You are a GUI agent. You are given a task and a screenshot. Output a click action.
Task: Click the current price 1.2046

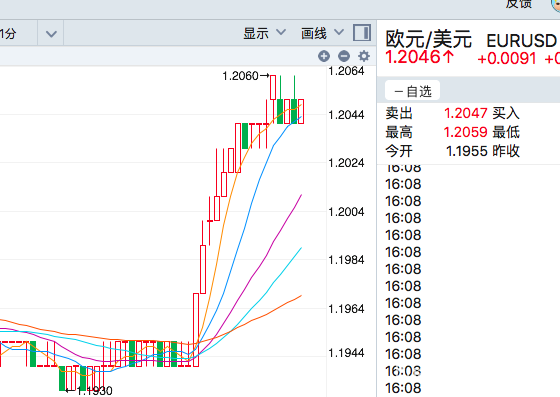(x=420, y=57)
